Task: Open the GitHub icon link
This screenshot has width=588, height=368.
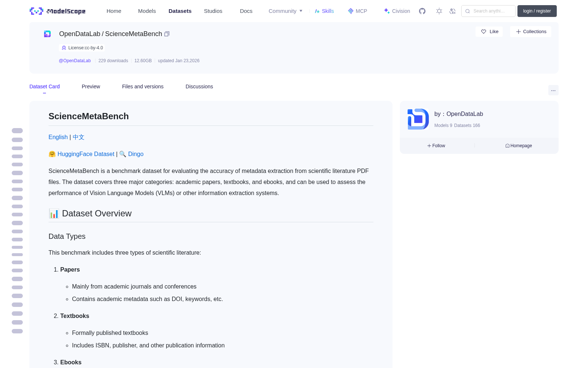Action: (422, 11)
